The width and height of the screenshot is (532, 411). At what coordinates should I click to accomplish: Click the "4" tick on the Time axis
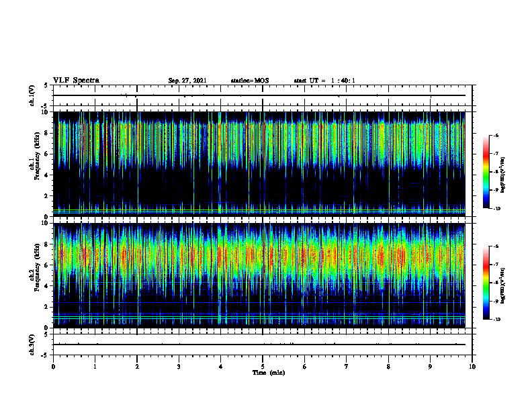click(221, 367)
